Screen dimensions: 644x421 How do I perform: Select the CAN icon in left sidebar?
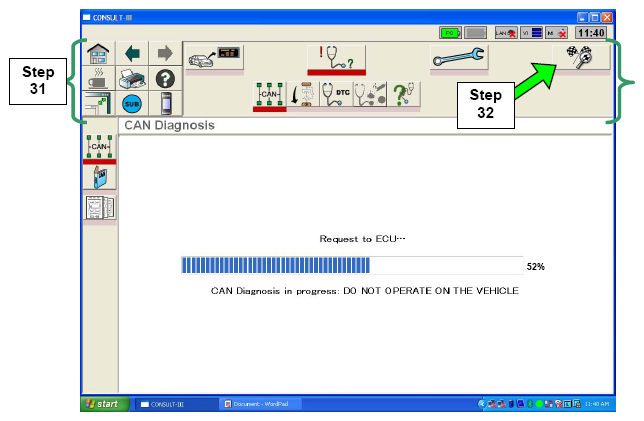pos(99,147)
